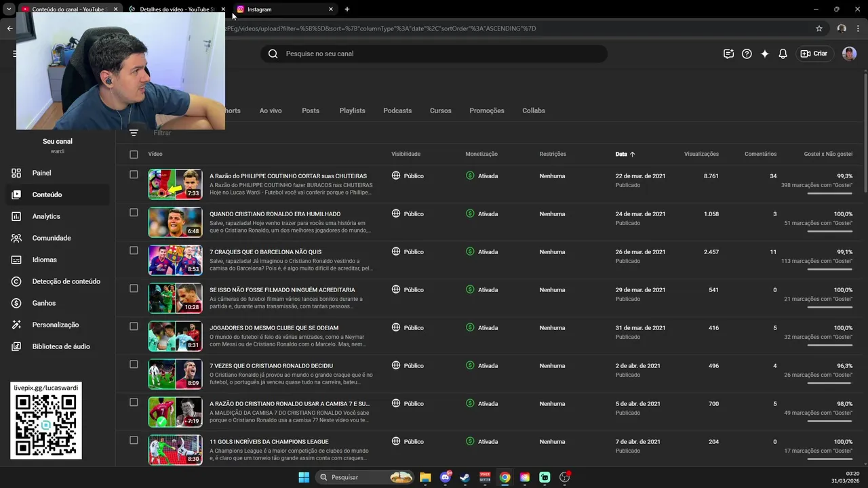Click the Comentários column header

pyautogui.click(x=760, y=155)
